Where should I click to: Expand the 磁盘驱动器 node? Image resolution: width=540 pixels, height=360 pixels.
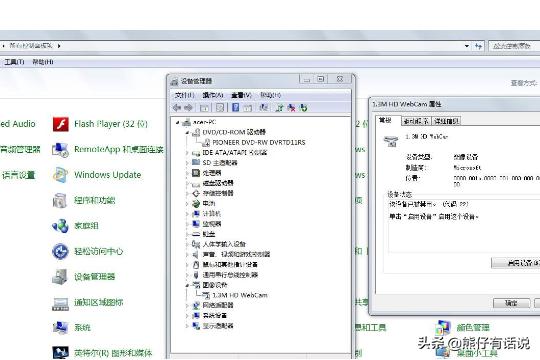click(x=187, y=183)
